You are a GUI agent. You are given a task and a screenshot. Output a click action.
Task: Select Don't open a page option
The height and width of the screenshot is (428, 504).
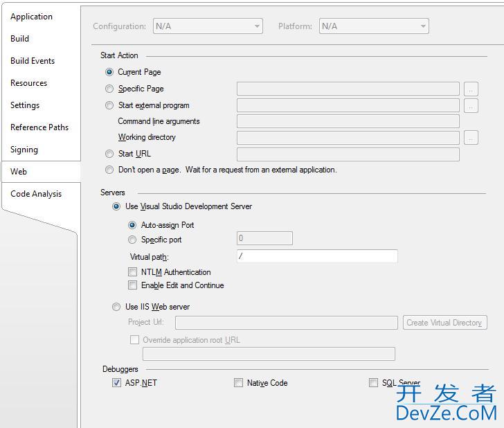tap(109, 170)
